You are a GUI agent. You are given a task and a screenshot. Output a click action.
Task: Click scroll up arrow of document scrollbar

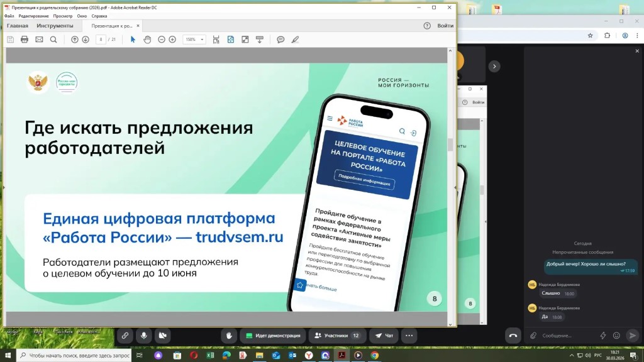pyautogui.click(x=450, y=51)
